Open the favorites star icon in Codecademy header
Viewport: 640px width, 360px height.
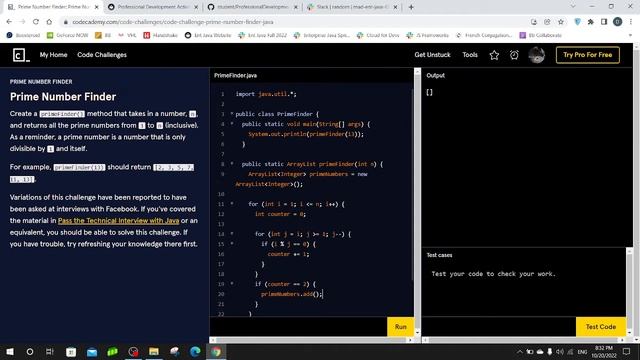tap(494, 55)
